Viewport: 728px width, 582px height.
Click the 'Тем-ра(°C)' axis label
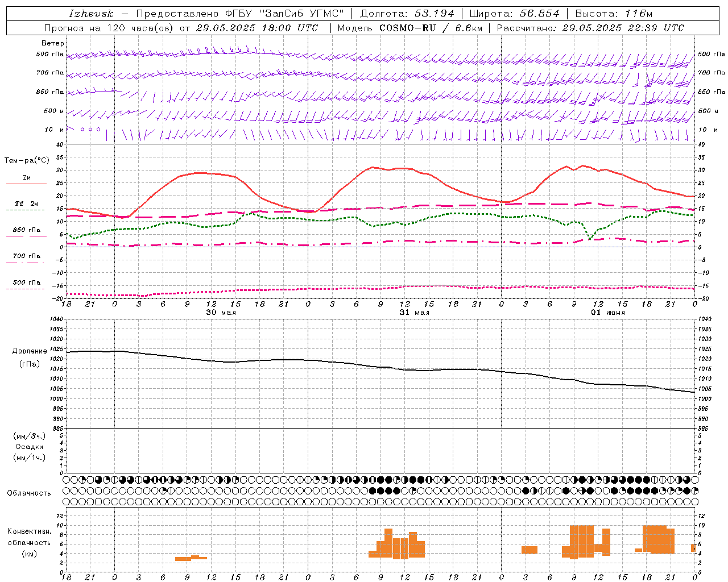(27, 161)
